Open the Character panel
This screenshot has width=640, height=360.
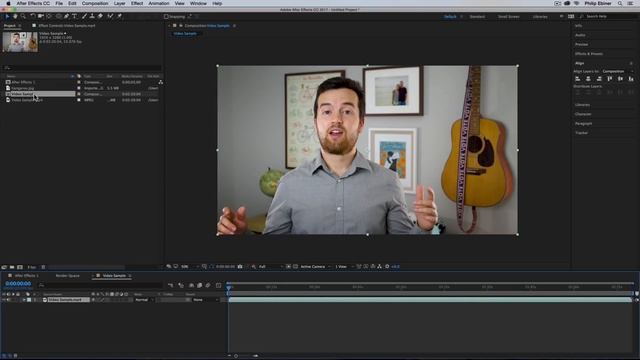click(x=583, y=114)
